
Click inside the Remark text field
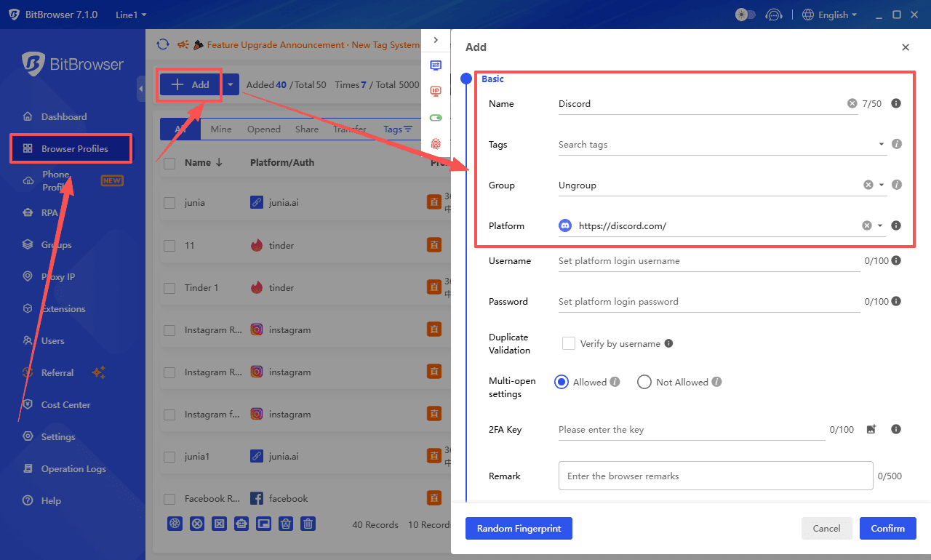pos(715,476)
